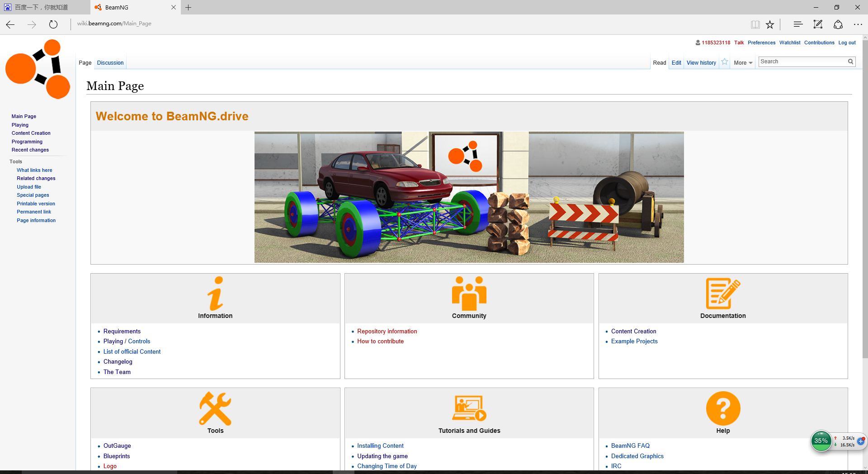Image resolution: width=868 pixels, height=474 pixels.
Task: Open the Contributions link
Action: pos(819,43)
